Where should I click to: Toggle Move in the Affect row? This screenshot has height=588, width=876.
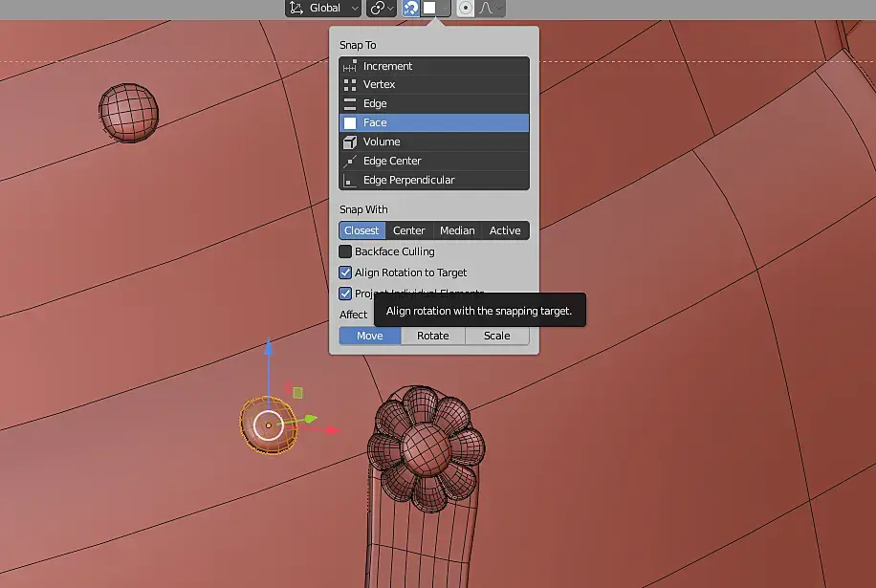(x=370, y=336)
